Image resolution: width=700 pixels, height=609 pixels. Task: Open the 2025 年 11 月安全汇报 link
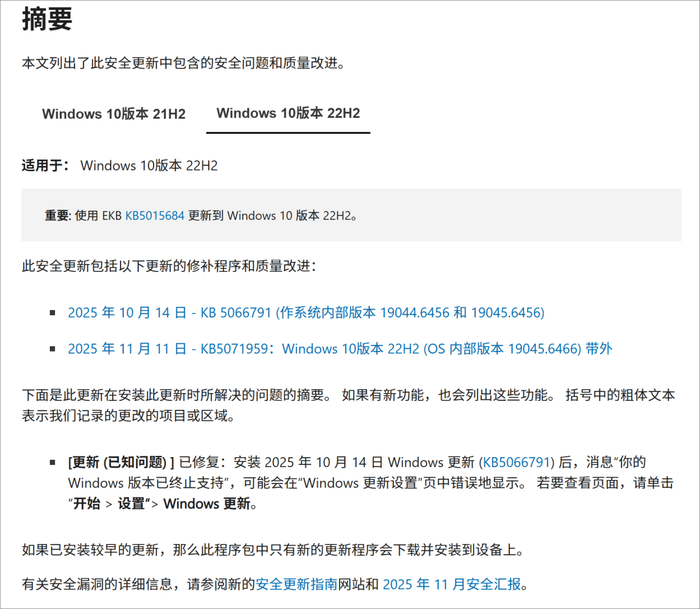point(452,584)
